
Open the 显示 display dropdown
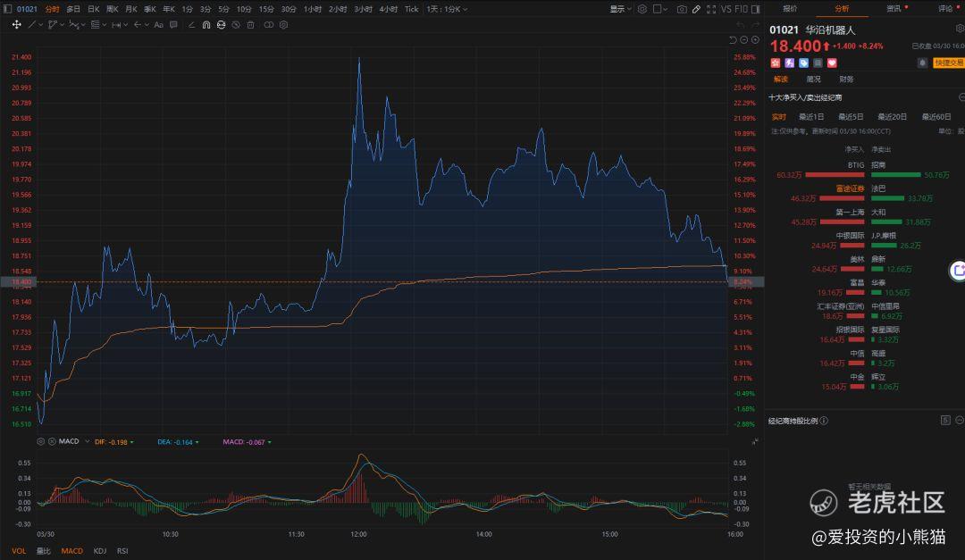click(x=620, y=9)
